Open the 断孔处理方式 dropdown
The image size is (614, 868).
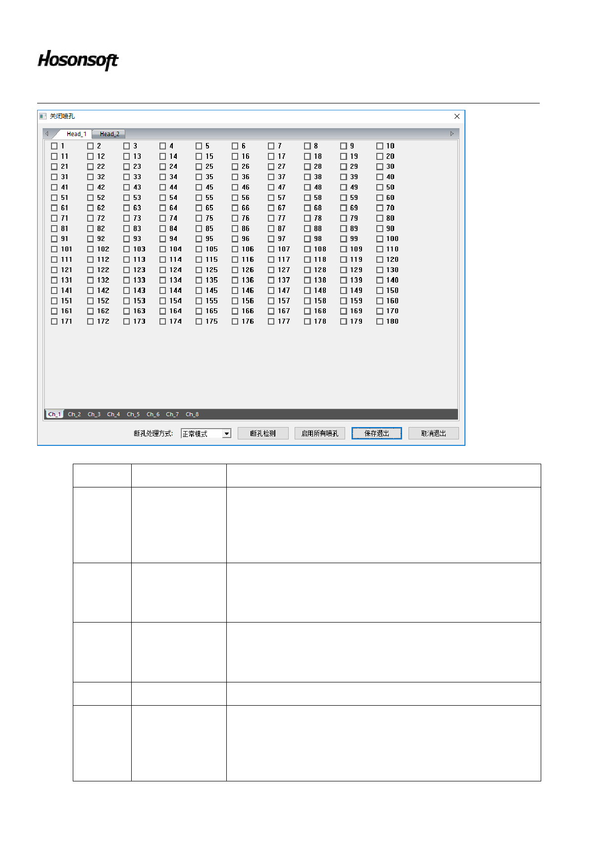[x=226, y=434]
